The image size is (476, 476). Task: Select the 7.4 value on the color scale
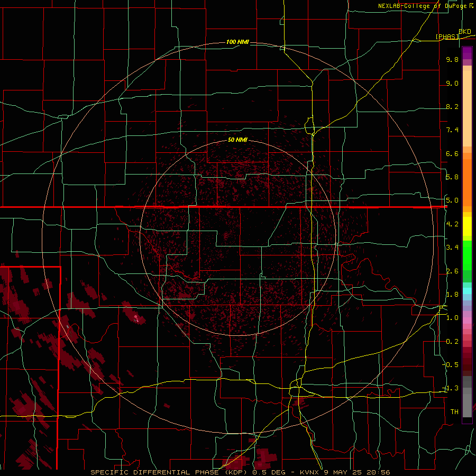click(x=452, y=130)
